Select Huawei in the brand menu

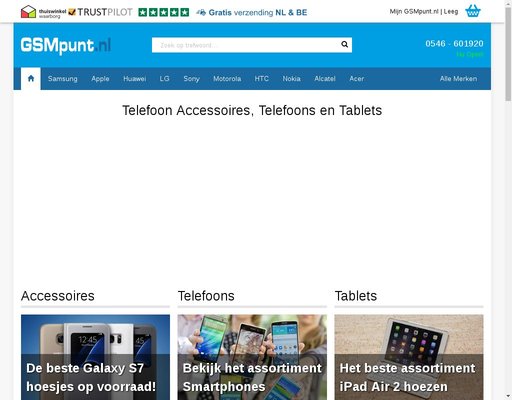(135, 79)
